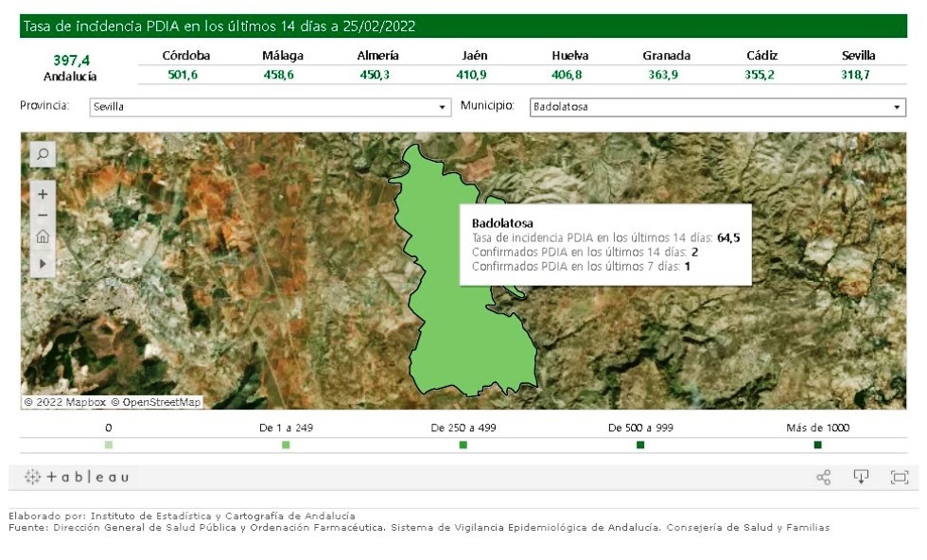Enter full screen view
The width and height of the screenshot is (927, 560).
click(x=899, y=478)
